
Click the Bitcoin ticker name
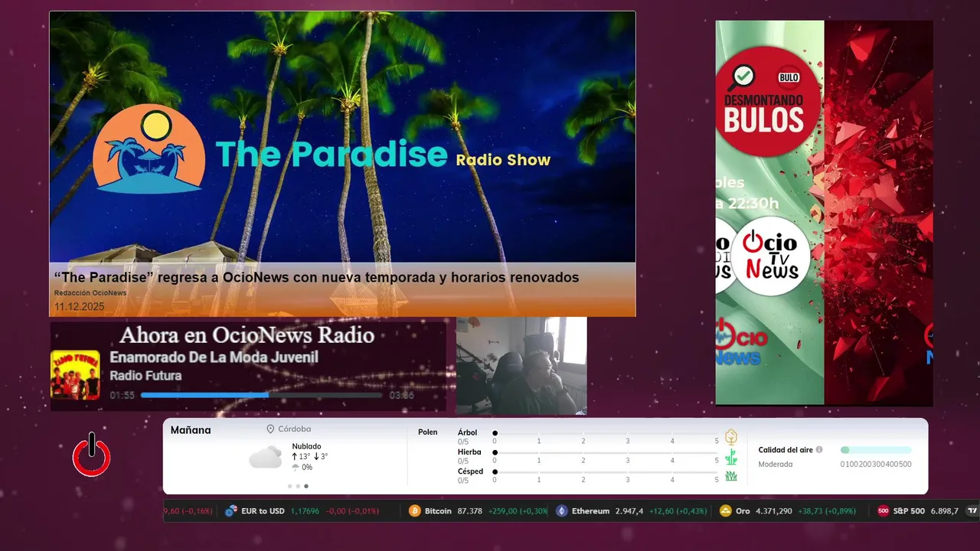tap(438, 511)
